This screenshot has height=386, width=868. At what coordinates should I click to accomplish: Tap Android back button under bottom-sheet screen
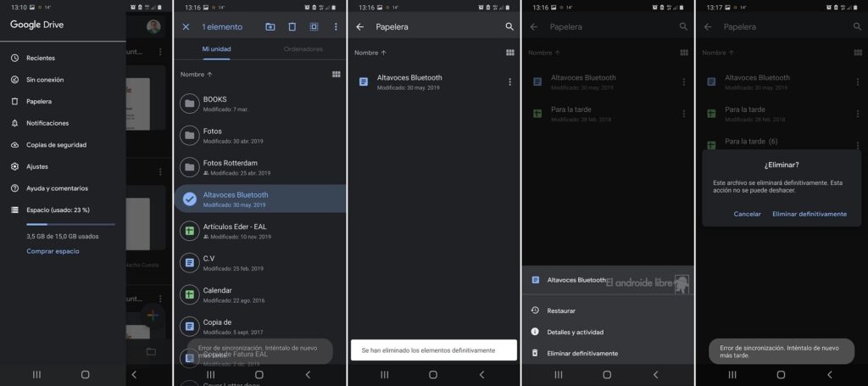(655, 374)
